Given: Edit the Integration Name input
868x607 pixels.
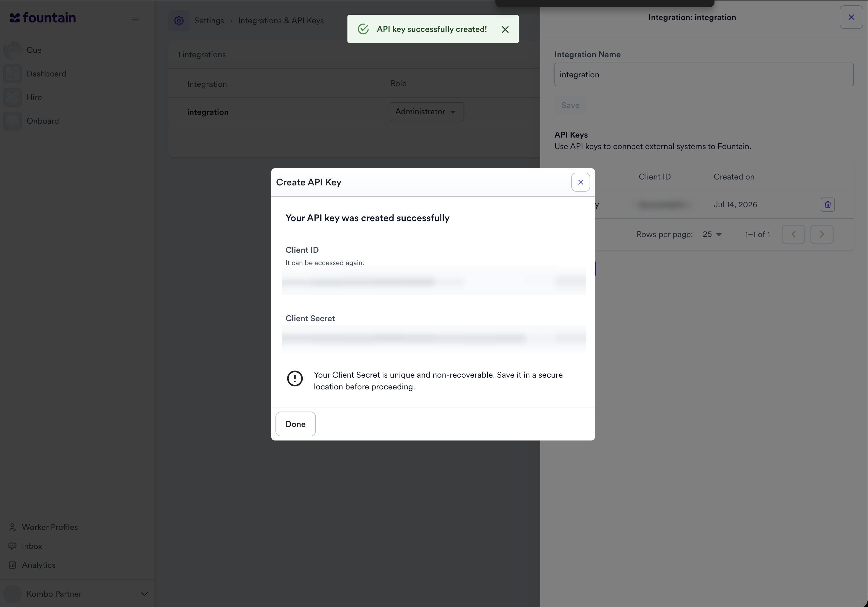Looking at the screenshot, I should [704, 74].
